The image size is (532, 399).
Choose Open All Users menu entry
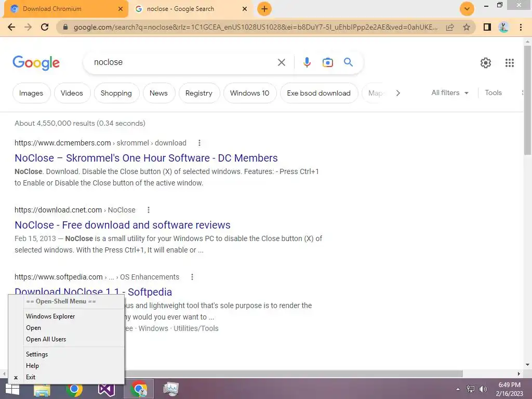pyautogui.click(x=74, y=339)
